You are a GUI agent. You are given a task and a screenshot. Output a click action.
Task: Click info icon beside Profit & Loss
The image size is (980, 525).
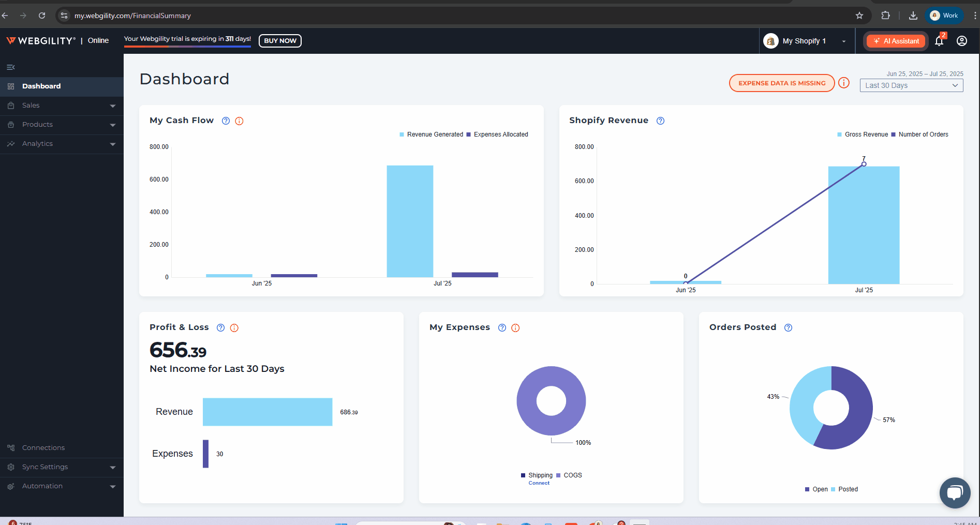click(x=234, y=328)
